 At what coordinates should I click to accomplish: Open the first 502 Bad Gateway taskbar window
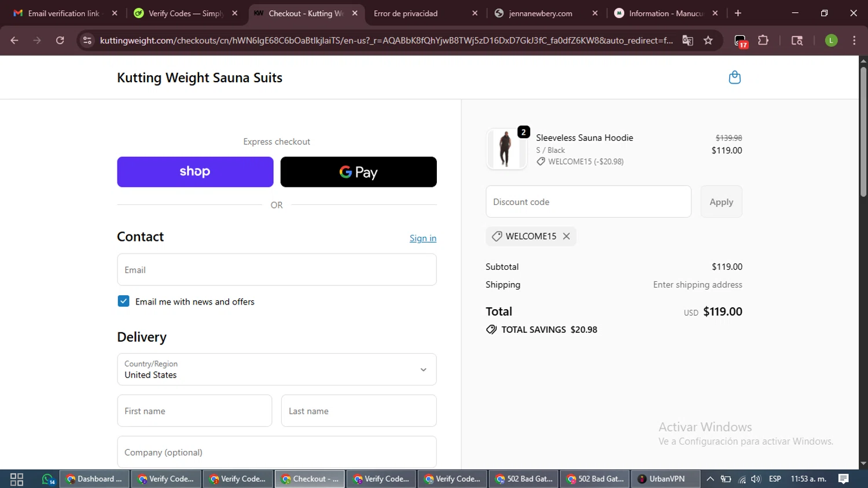click(524, 479)
